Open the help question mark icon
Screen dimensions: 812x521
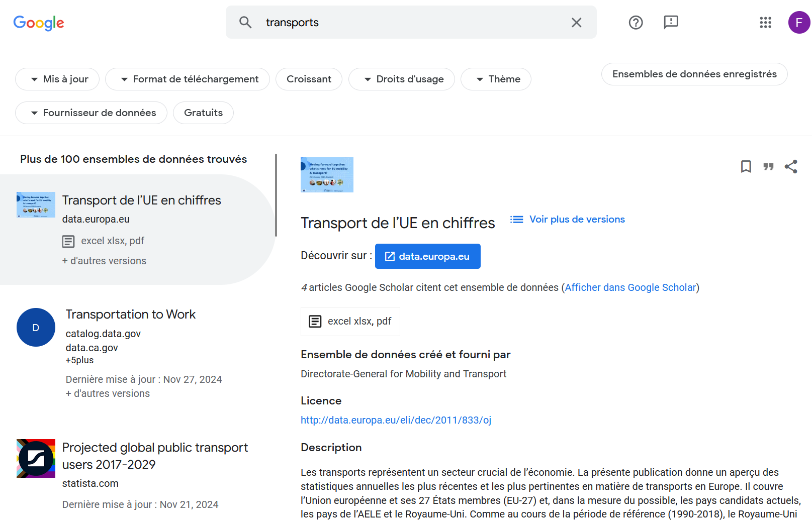[636, 23]
